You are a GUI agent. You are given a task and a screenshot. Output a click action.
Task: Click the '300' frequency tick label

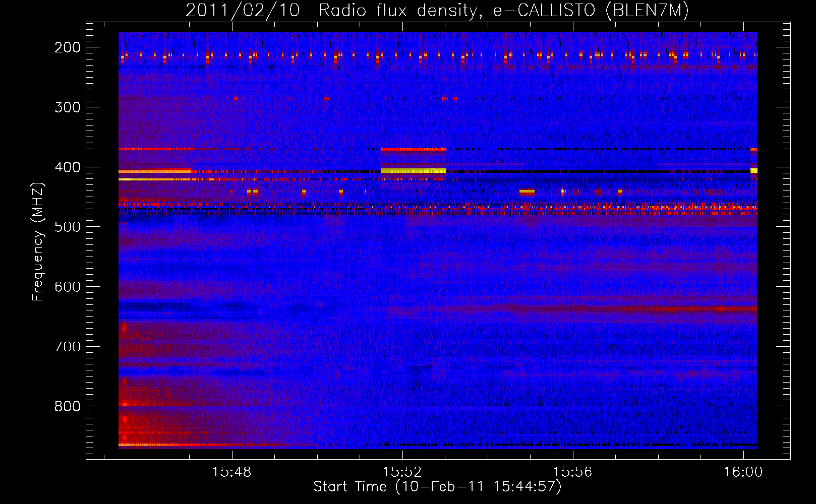(68, 107)
